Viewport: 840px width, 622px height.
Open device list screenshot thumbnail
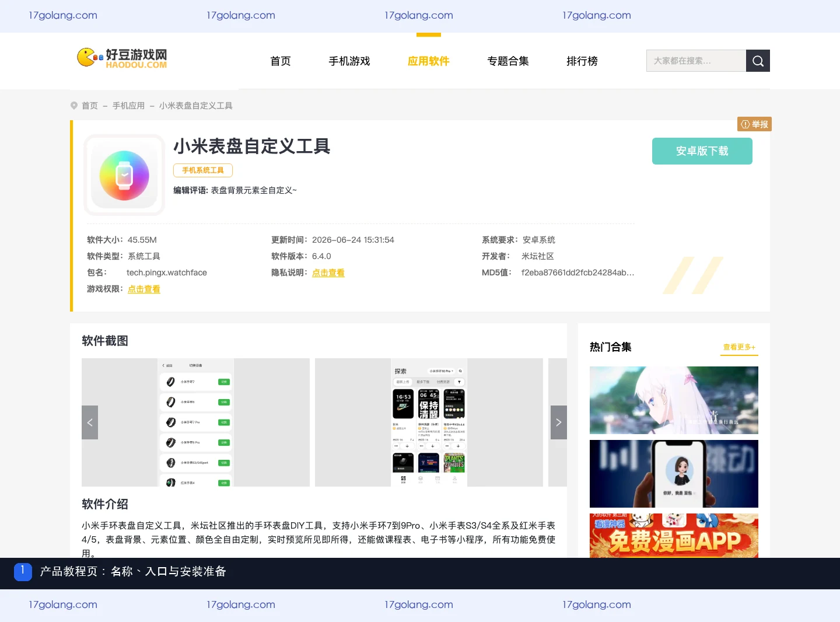[x=195, y=422]
